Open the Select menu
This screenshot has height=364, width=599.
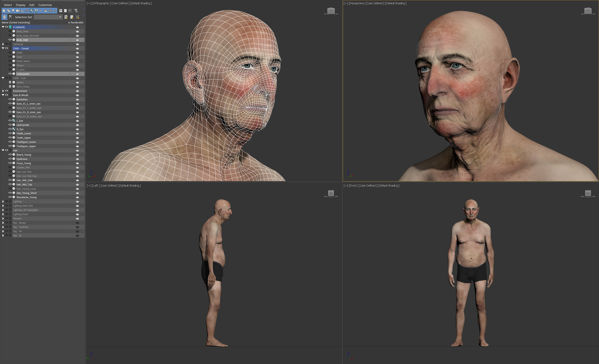point(8,5)
